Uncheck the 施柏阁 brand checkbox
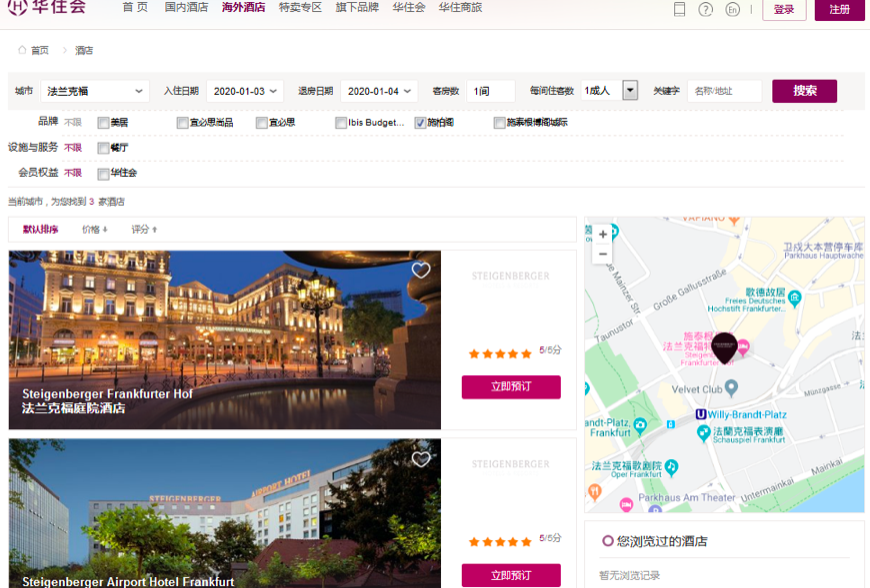Screen dimensions: 870x588 (421, 123)
